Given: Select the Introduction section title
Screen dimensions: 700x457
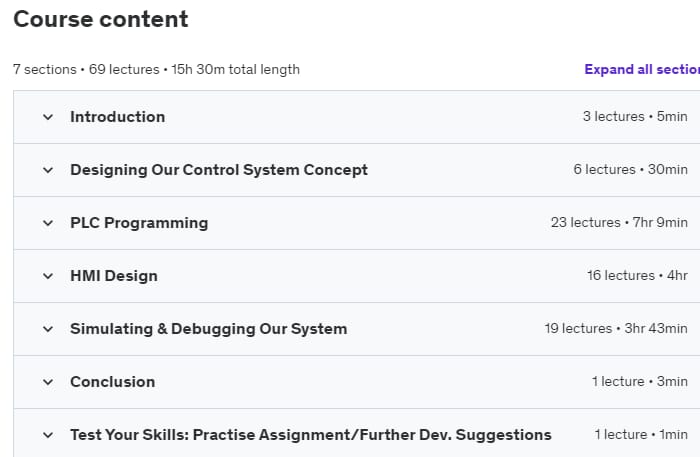Looking at the screenshot, I should pos(117,117).
